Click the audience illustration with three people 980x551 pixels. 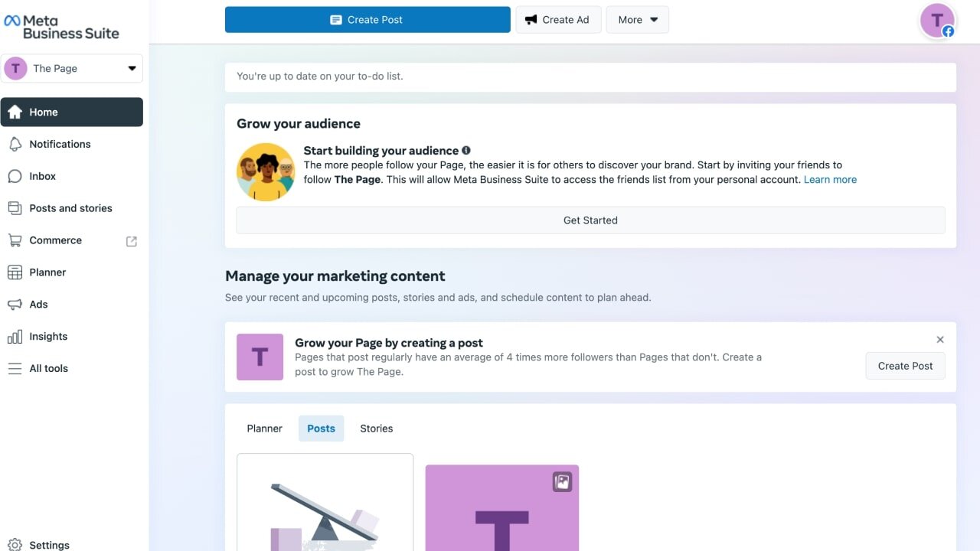click(266, 172)
